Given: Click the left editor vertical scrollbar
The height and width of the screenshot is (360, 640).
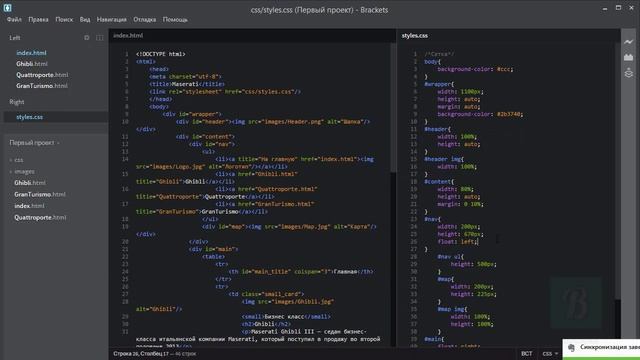Looking at the screenshot, I should [x=393, y=108].
